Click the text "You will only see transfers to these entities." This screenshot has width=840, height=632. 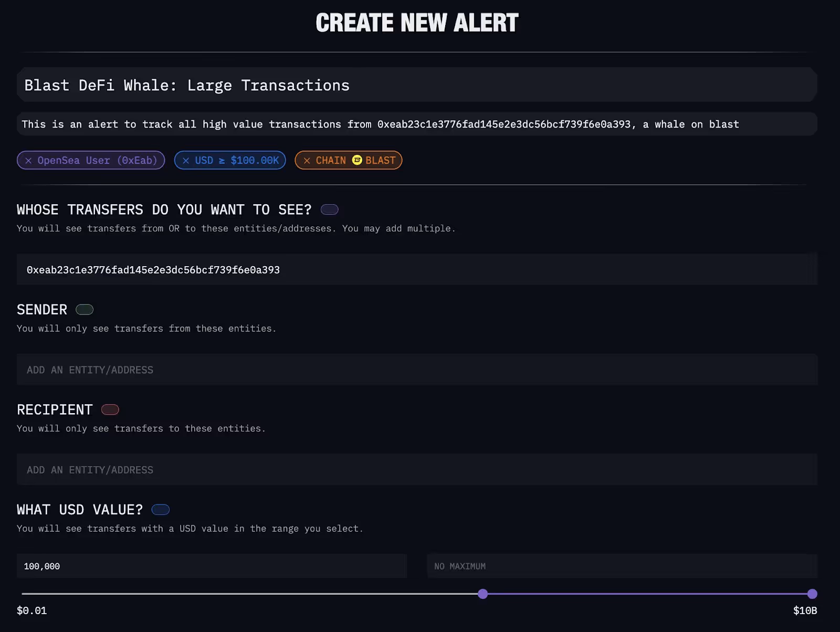pyautogui.click(x=141, y=429)
